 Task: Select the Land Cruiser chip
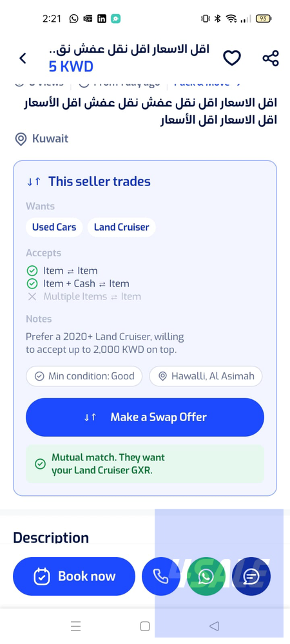click(122, 227)
